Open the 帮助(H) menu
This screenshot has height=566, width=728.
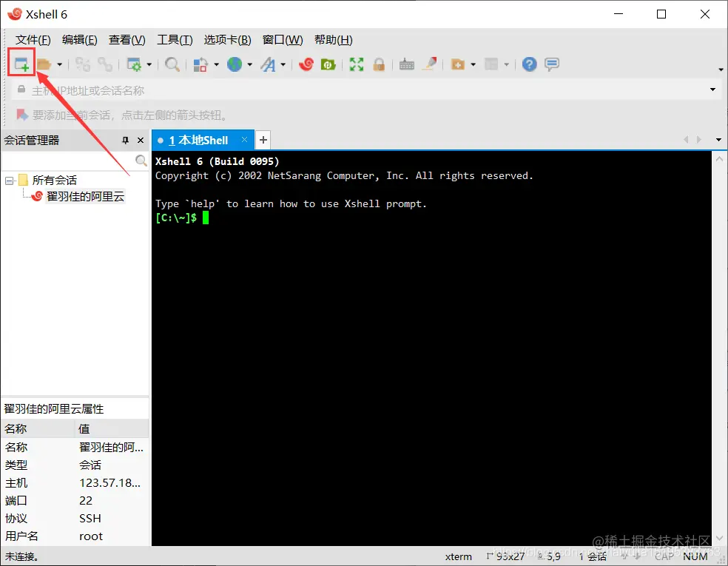[x=334, y=40]
